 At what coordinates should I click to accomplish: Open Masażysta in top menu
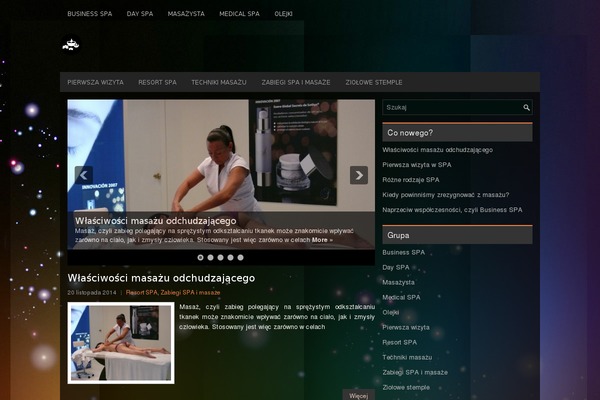(187, 14)
